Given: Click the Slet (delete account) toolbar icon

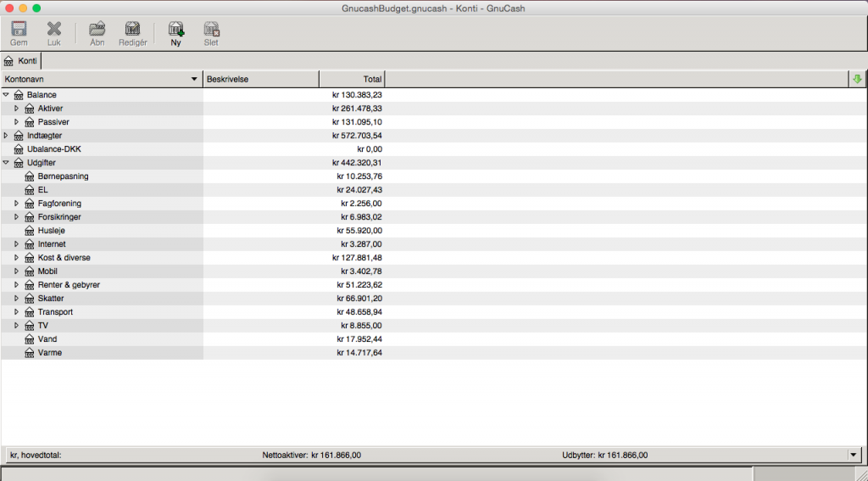Looking at the screenshot, I should tap(211, 29).
